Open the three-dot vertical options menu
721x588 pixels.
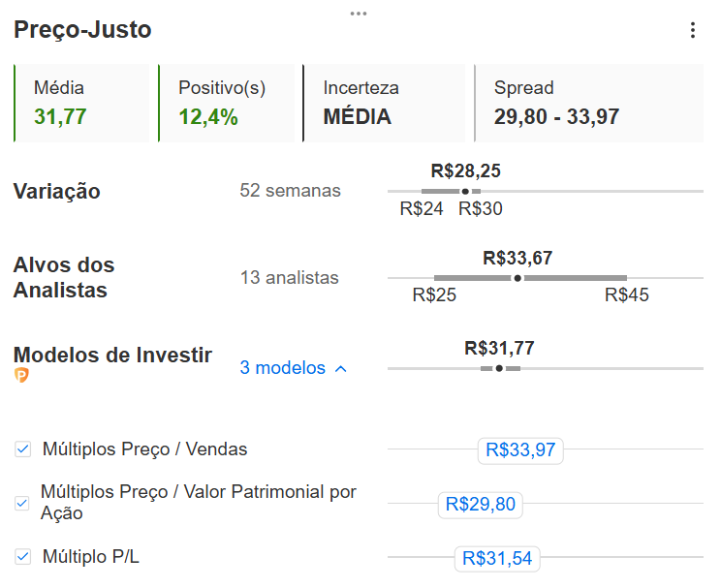point(693,30)
